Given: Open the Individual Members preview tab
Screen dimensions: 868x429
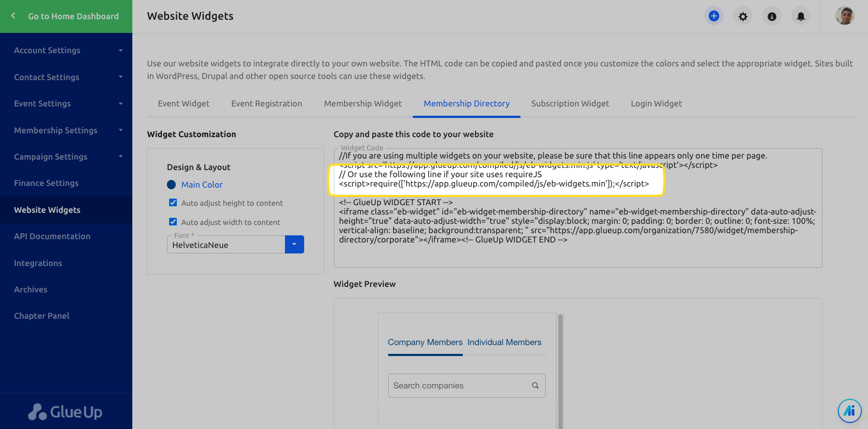Looking at the screenshot, I should [505, 342].
